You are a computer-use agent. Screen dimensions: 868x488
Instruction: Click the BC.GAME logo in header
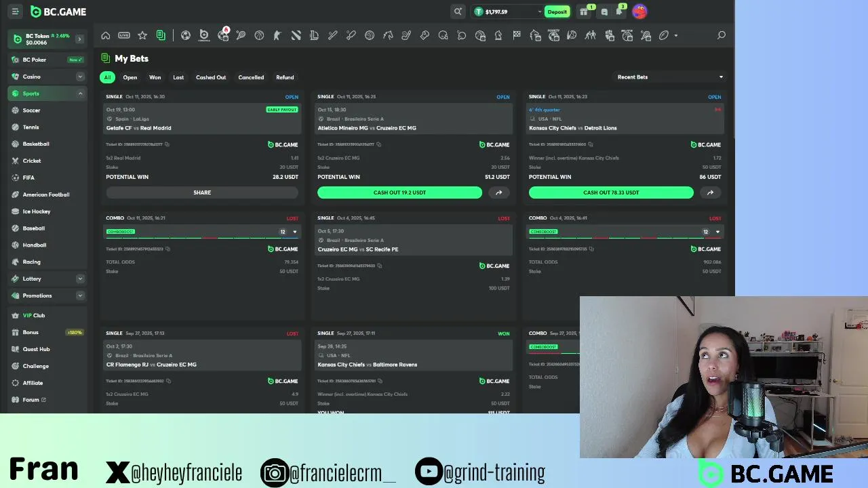tap(58, 12)
